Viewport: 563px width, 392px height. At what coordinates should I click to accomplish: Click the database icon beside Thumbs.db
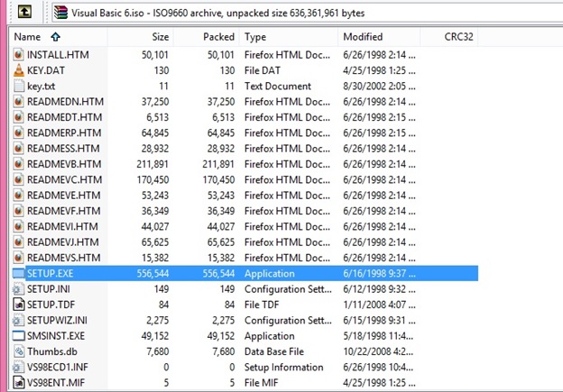point(18,351)
